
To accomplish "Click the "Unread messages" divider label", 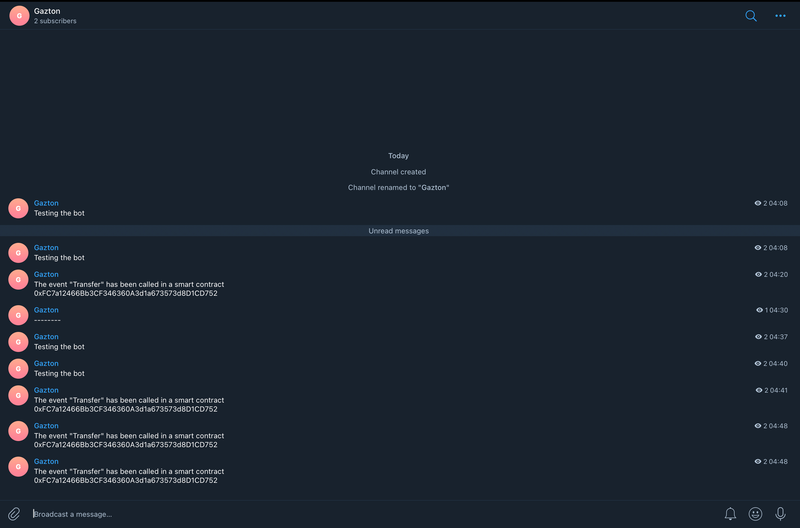I will click(398, 231).
